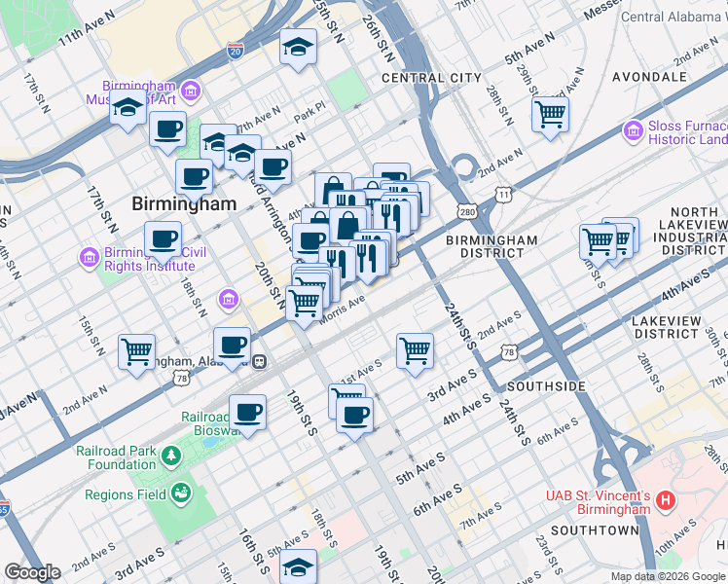Select unlabeled museum pin near 20th St N
The height and width of the screenshot is (584, 728).
pyautogui.click(x=229, y=299)
